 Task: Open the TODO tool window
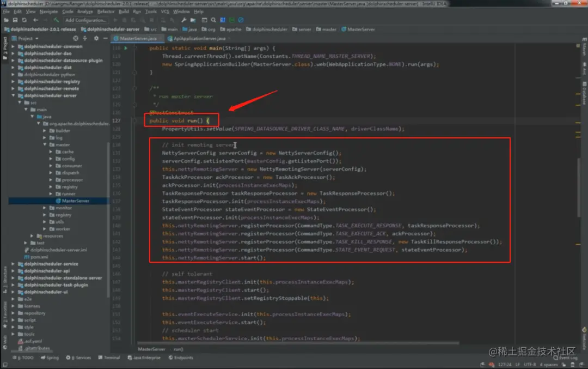(x=24, y=358)
